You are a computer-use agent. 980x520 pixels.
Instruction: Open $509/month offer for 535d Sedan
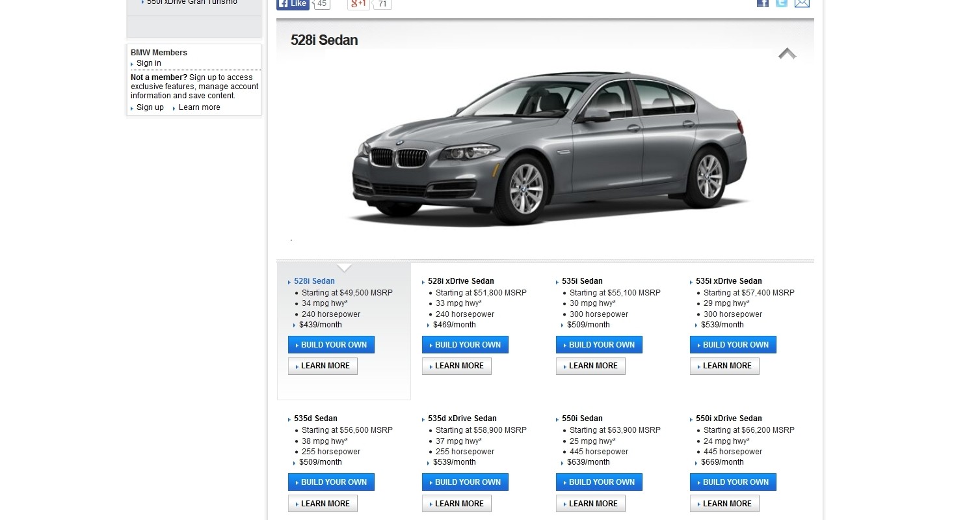click(321, 462)
